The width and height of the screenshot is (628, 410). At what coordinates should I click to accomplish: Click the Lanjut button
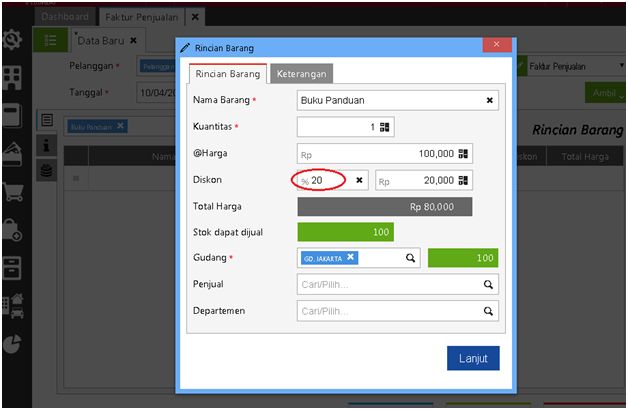tap(473, 358)
